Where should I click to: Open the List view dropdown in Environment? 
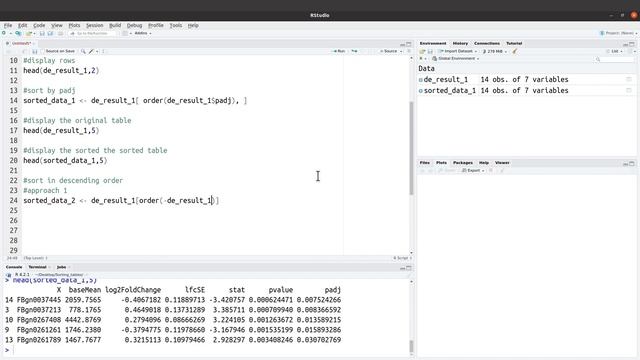[615, 51]
